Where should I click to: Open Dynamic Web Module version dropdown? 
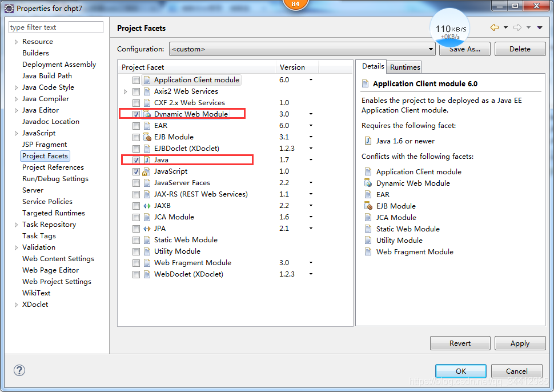pos(311,114)
